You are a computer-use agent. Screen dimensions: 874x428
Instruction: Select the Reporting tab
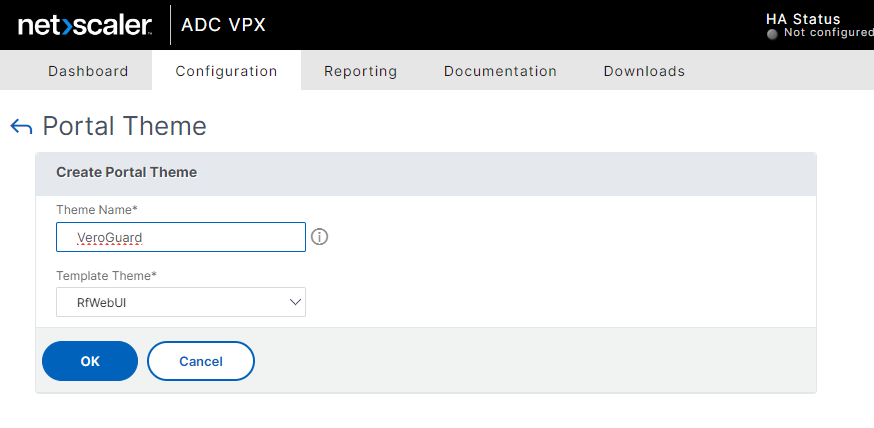360,71
